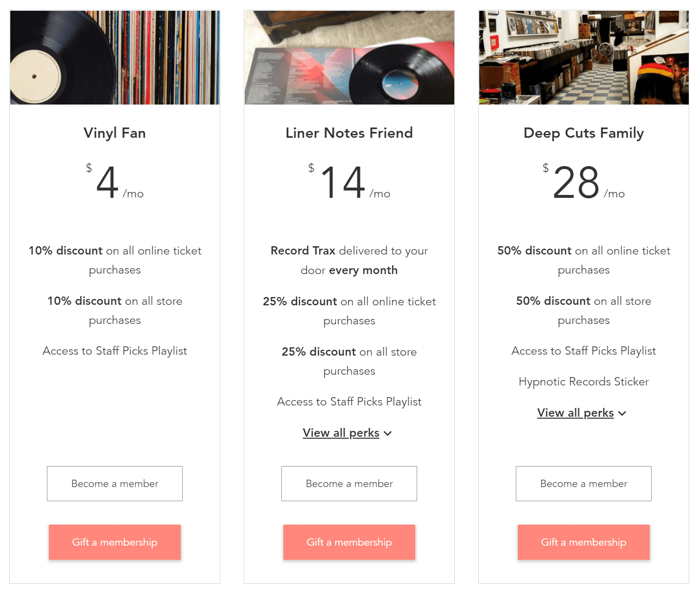Click the chevron beside Deep Cuts perks link

pos(622,413)
